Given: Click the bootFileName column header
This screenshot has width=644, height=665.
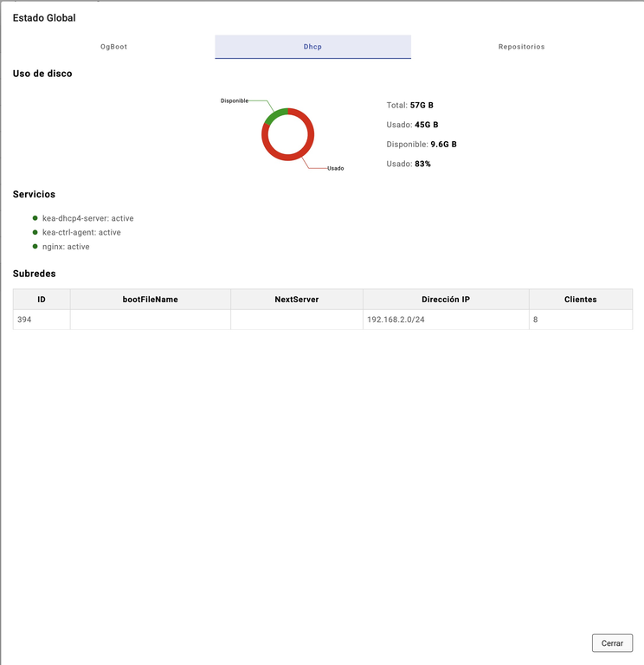Looking at the screenshot, I should coord(150,300).
